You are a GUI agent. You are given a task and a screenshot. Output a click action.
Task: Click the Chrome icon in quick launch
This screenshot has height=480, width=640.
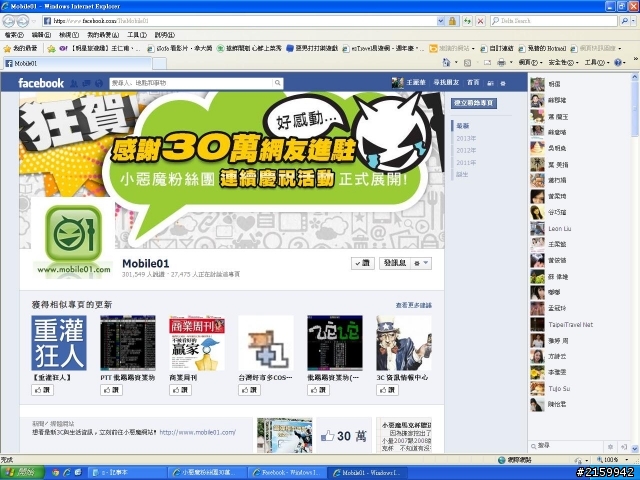point(56,472)
